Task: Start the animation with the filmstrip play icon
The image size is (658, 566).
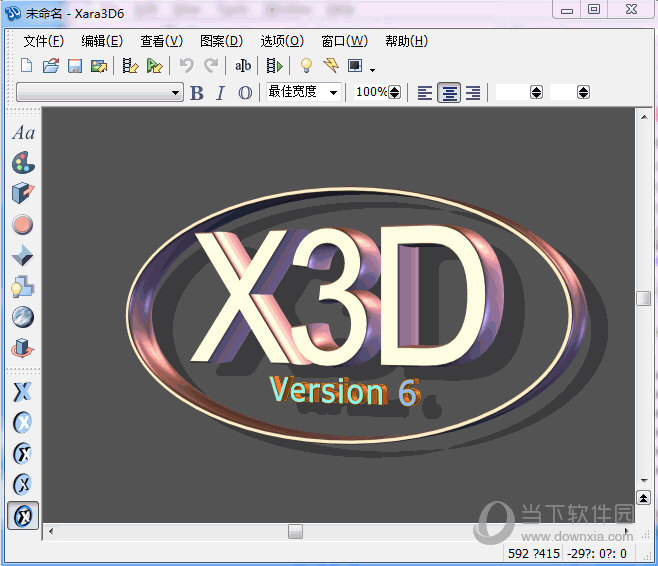Action: [x=275, y=66]
